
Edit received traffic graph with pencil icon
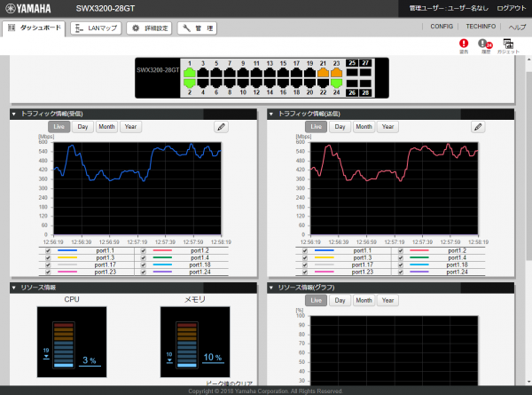tap(221, 127)
